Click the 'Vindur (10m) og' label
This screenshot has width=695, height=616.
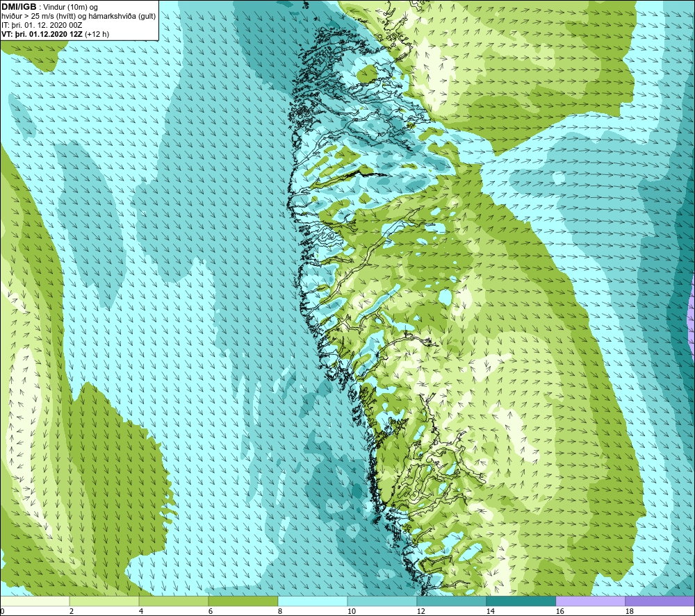[x=70, y=7]
